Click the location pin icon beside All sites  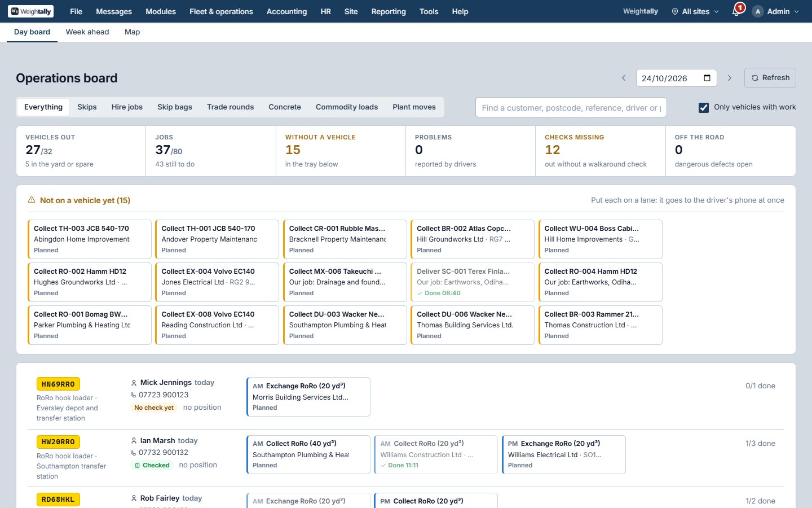pos(674,11)
